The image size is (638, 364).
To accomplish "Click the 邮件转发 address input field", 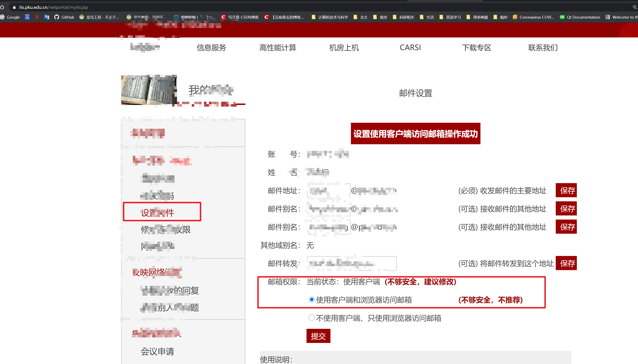I will pos(352,263).
